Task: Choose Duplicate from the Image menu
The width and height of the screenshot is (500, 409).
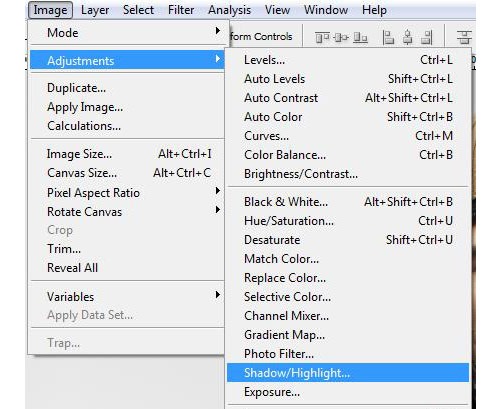Action: (127, 88)
